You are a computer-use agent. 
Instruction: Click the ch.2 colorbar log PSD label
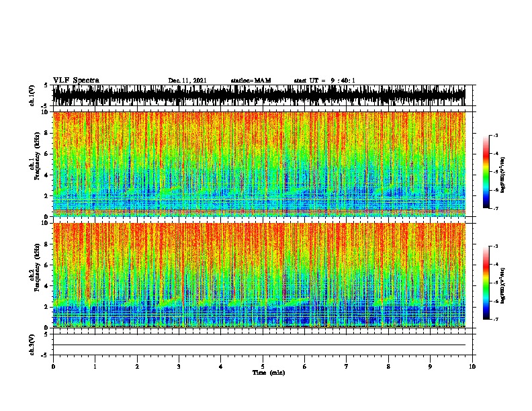pyautogui.click(x=502, y=286)
